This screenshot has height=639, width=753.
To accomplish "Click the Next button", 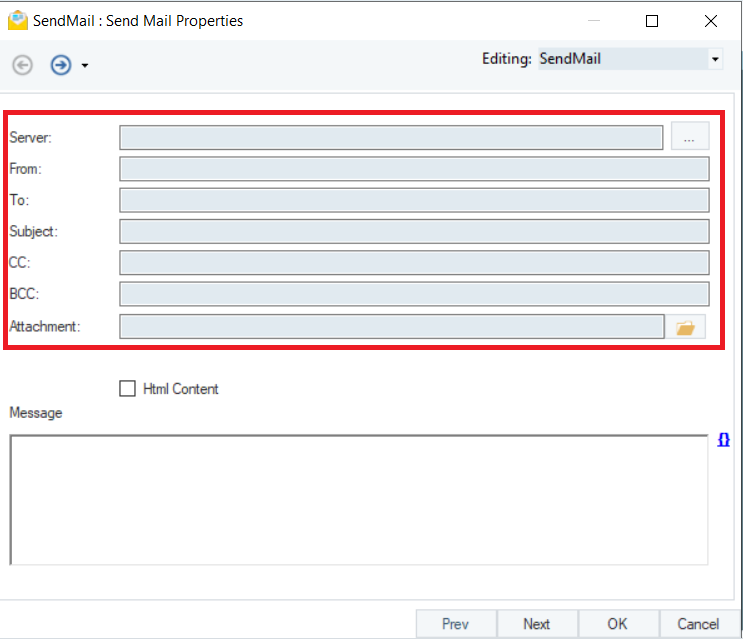I will [537, 624].
